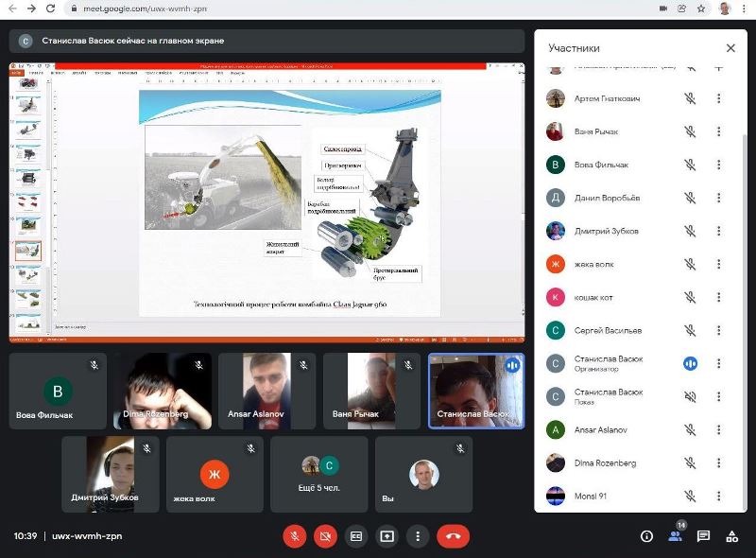This screenshot has width=756, height=558.
Task: Click the participants people icon
Action: tap(675, 536)
